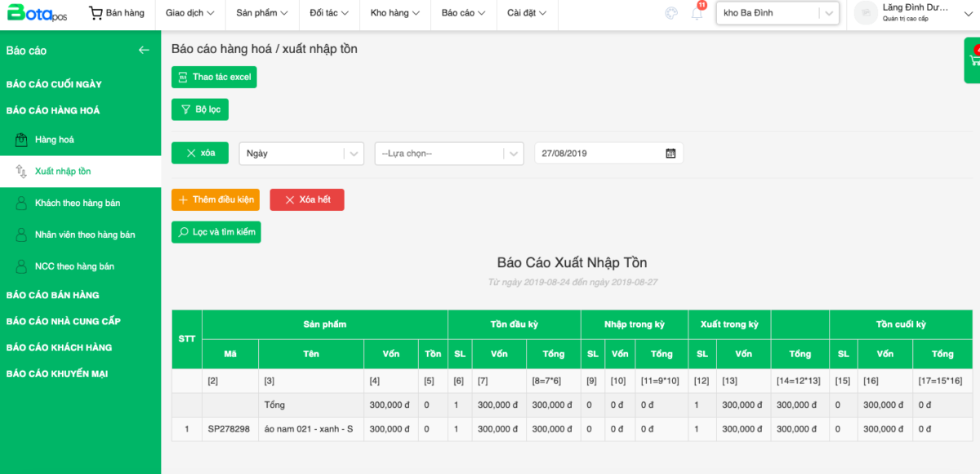Click the red Xóa hết button
This screenshot has height=474, width=980.
(307, 199)
